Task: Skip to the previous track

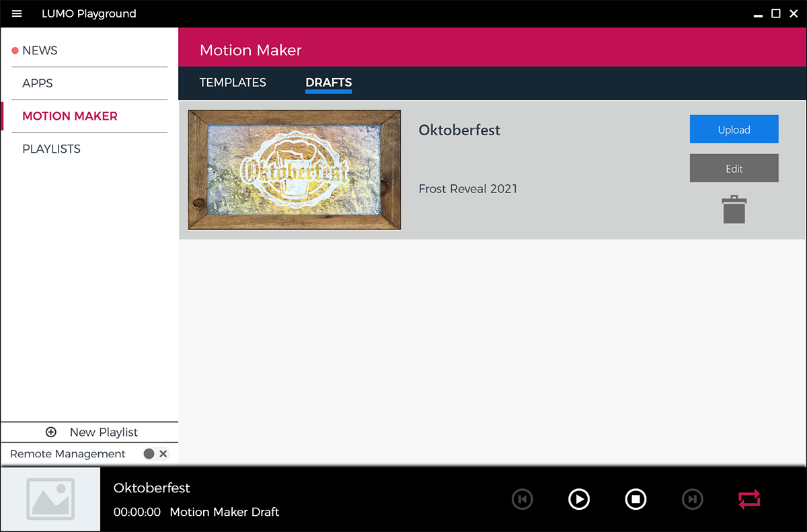Action: [522, 499]
